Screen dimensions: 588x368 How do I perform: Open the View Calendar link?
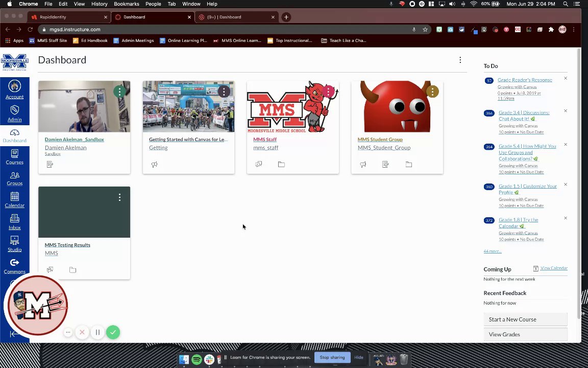click(553, 268)
